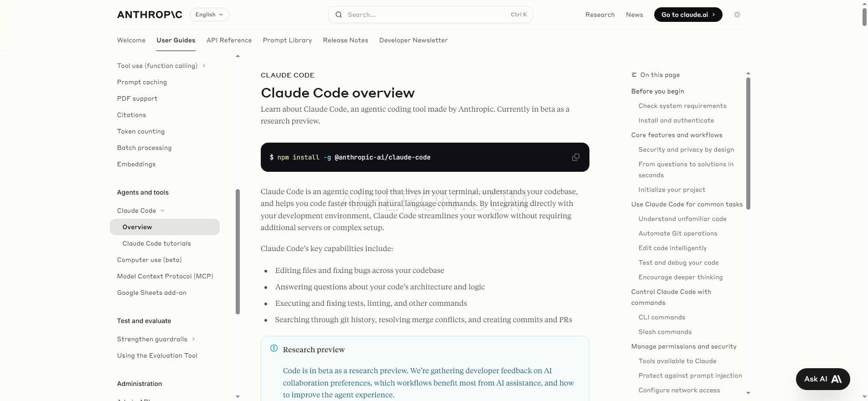Image resolution: width=868 pixels, height=401 pixels.
Task: Jump to Test and debug your code
Action: pos(678,262)
